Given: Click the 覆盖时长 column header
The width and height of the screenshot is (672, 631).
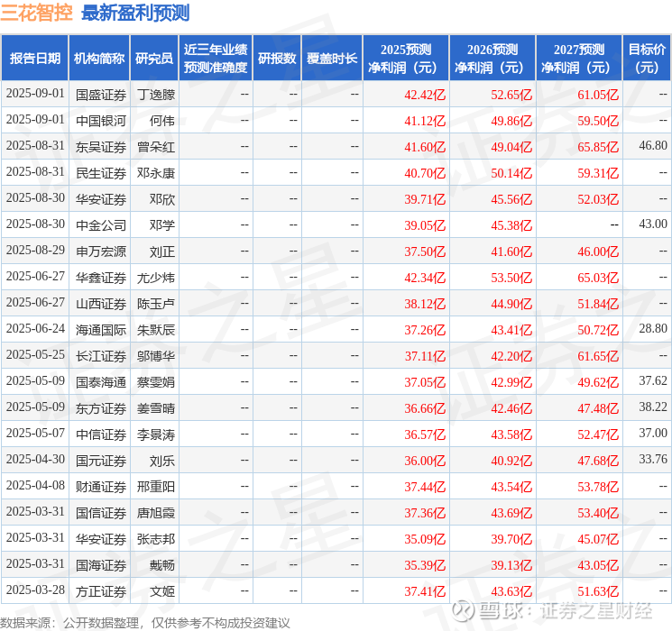Looking at the screenshot, I should point(332,59).
